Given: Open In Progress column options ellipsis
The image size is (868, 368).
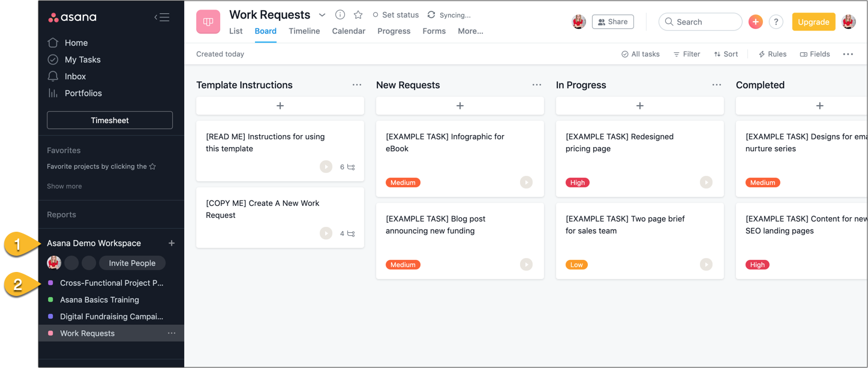Looking at the screenshot, I should (x=717, y=85).
